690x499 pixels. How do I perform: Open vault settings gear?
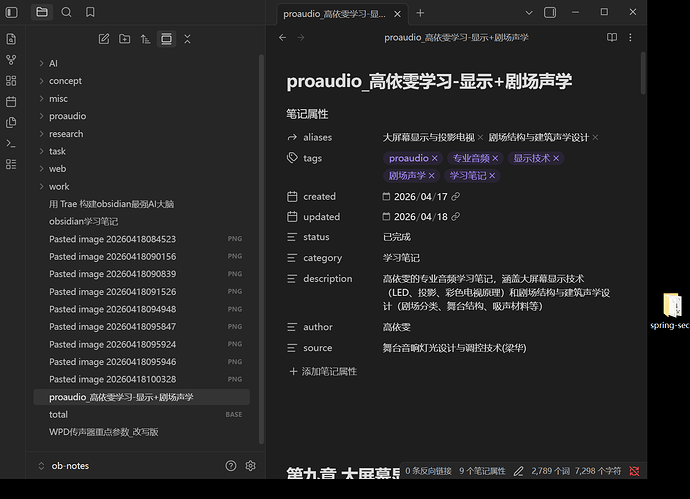(x=250, y=466)
